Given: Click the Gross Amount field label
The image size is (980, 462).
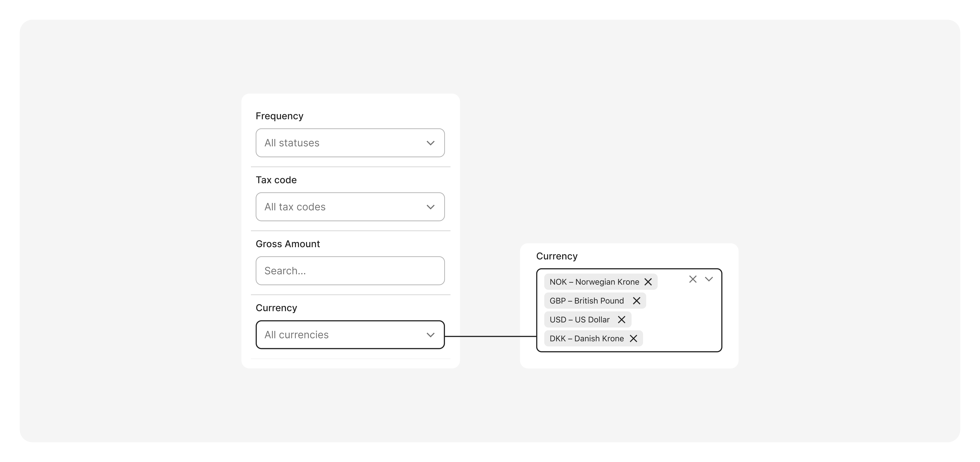Looking at the screenshot, I should click(288, 244).
